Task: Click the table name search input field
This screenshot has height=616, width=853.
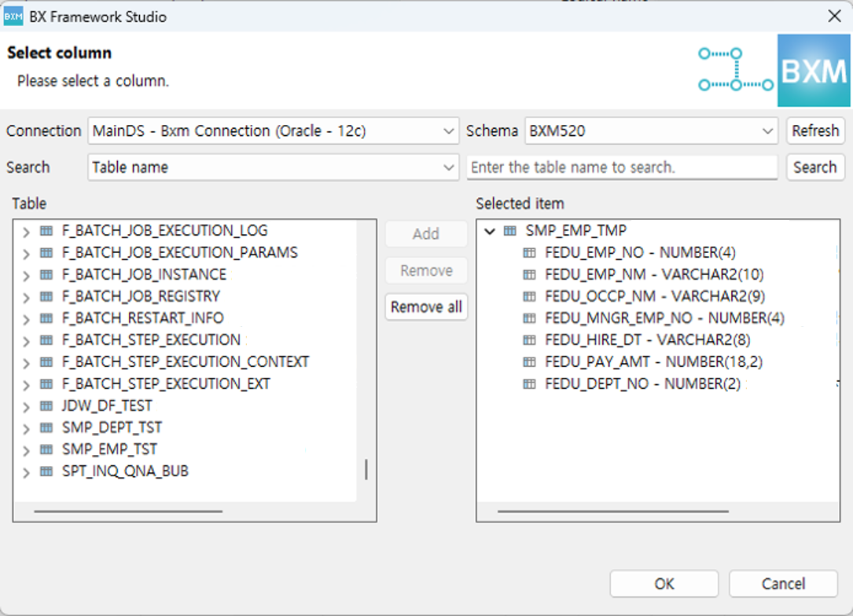Action: (621, 167)
